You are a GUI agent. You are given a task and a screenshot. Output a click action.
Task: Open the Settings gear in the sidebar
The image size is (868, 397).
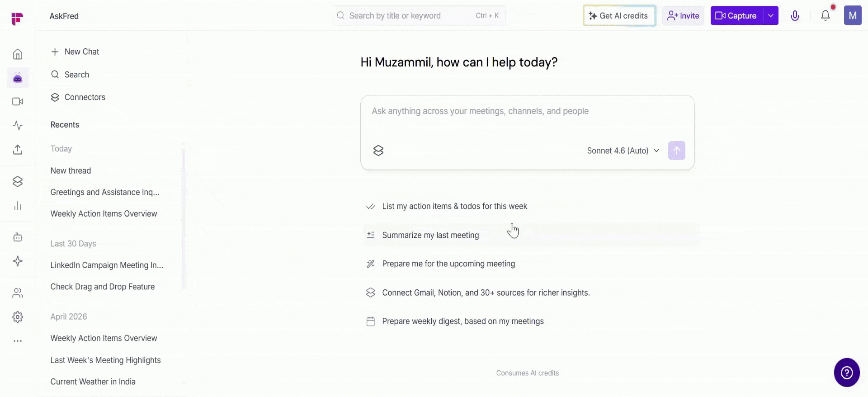point(18,317)
